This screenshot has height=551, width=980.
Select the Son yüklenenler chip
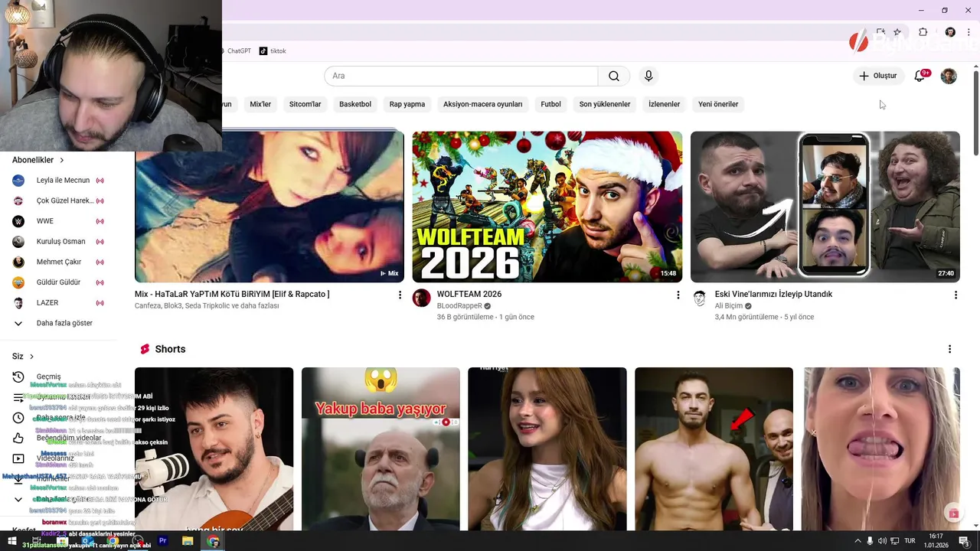point(605,104)
